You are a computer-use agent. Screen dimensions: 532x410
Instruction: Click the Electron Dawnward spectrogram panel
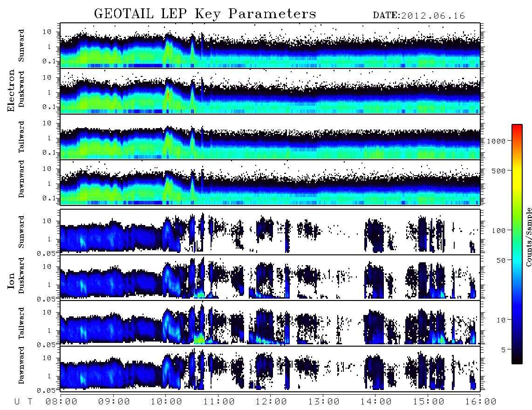click(270, 182)
